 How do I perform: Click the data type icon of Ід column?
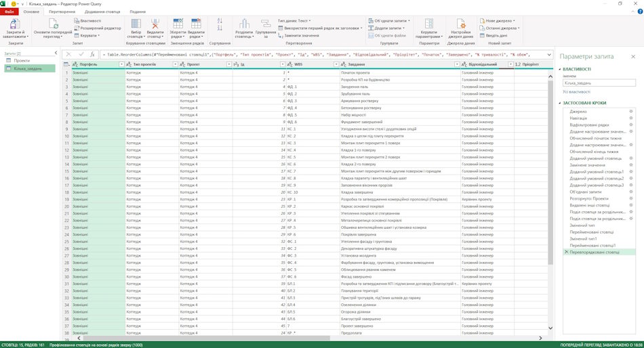pyautogui.click(x=236, y=64)
